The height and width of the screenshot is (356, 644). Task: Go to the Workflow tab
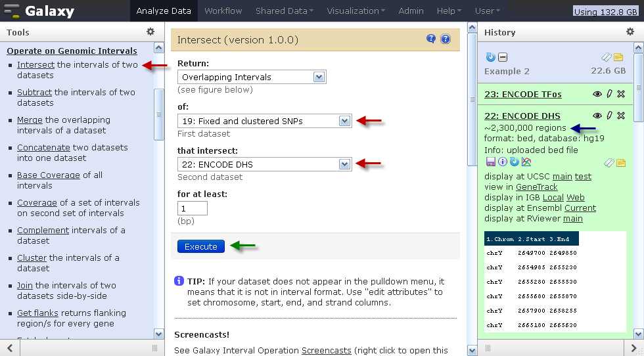(223, 11)
